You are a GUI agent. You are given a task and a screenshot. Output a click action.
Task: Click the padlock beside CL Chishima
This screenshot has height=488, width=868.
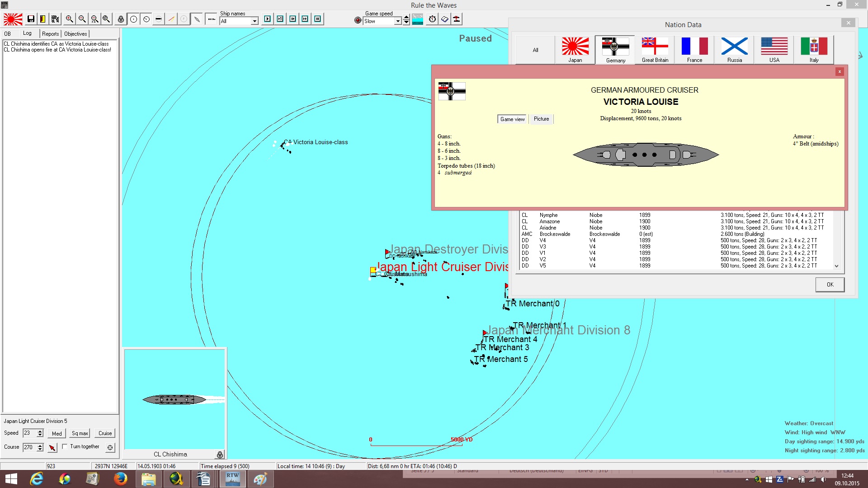tap(220, 455)
